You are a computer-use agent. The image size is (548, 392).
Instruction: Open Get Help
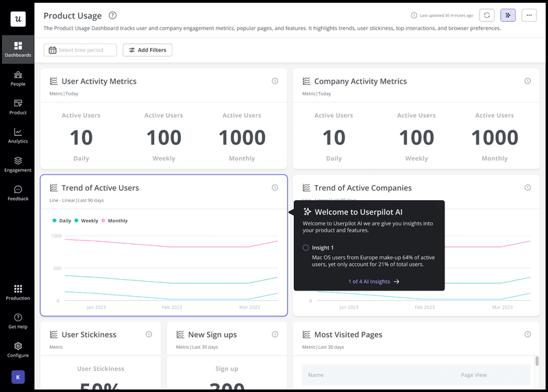(x=18, y=321)
